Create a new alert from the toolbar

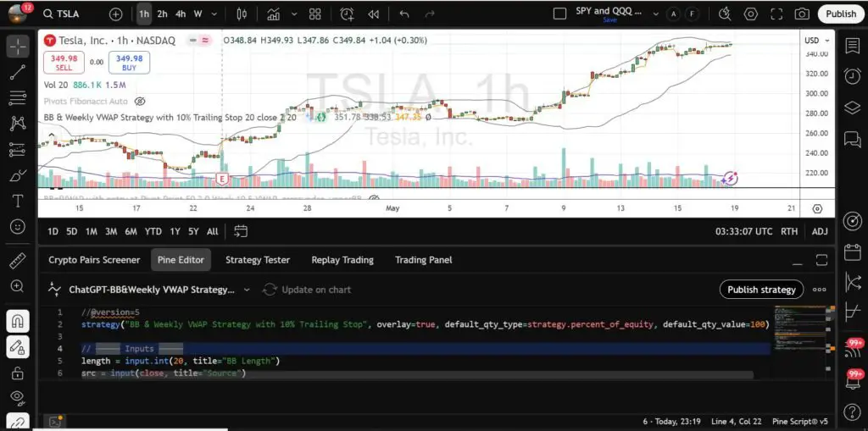pos(347,14)
